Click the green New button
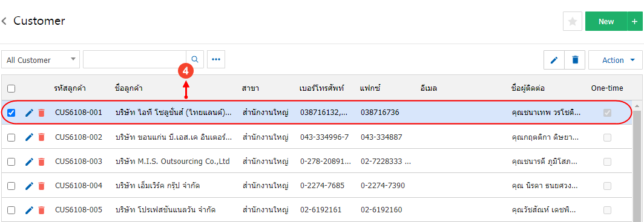The image size is (644, 222). point(606,21)
